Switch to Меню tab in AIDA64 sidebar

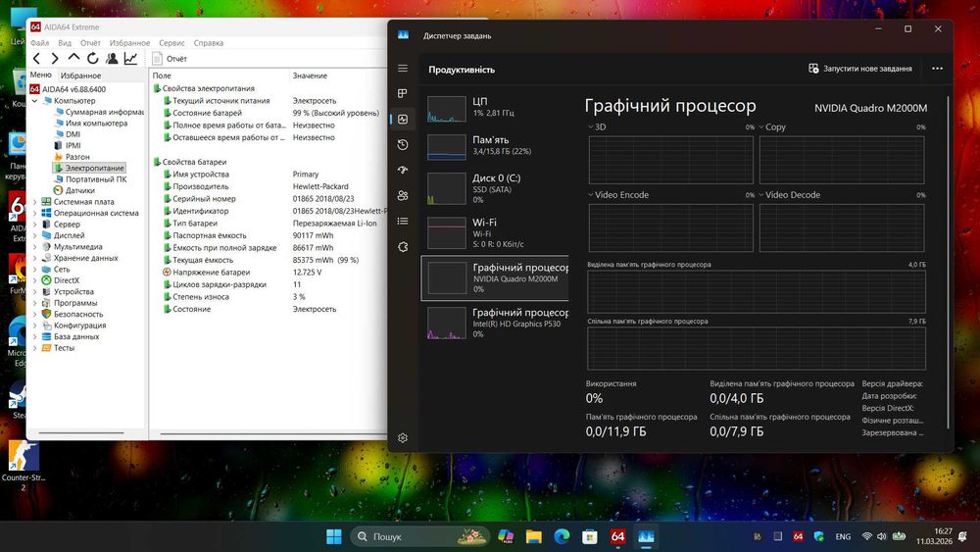tap(40, 75)
